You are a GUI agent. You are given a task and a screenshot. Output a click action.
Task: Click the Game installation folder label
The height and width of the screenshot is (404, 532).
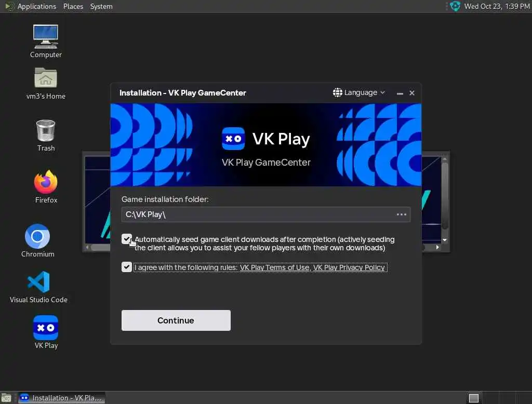[165, 199]
